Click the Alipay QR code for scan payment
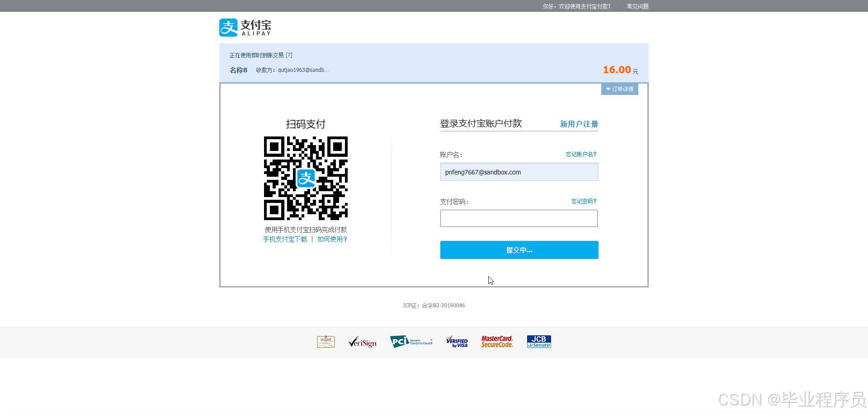Screen dimensions: 868x414 point(306,178)
